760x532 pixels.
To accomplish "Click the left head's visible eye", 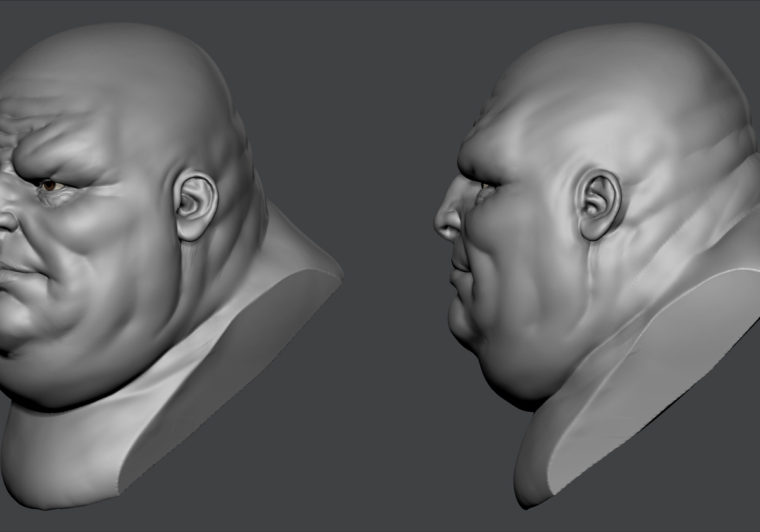I will coord(51,186).
